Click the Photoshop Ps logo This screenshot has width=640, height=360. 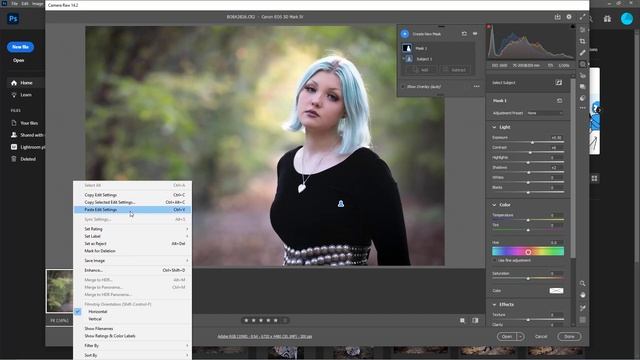click(13, 19)
